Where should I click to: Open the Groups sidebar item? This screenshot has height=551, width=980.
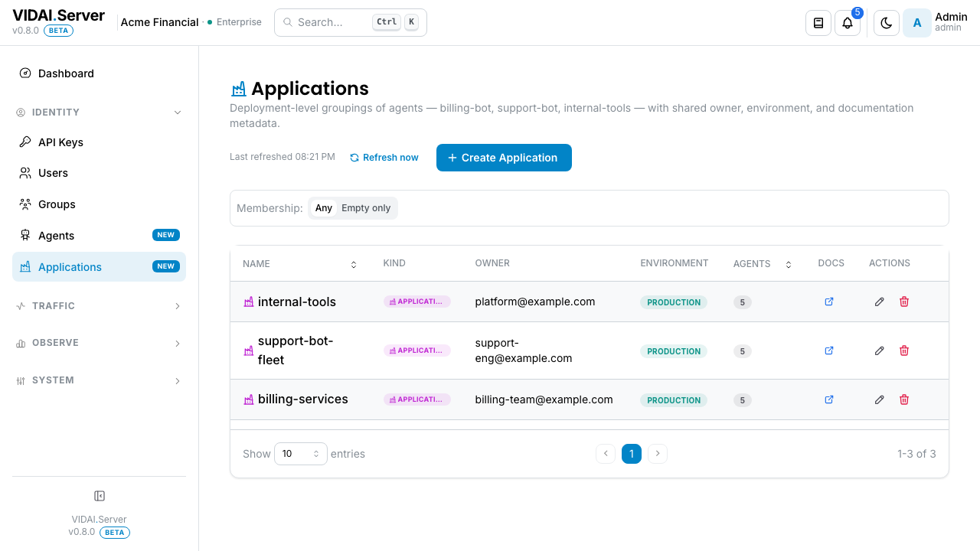coord(100,204)
